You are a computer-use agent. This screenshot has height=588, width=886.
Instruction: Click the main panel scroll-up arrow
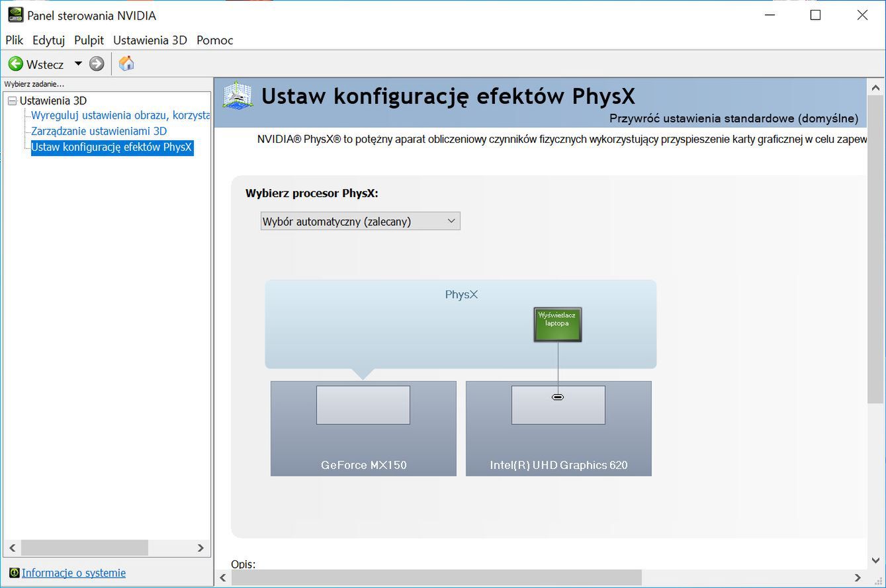(x=875, y=87)
